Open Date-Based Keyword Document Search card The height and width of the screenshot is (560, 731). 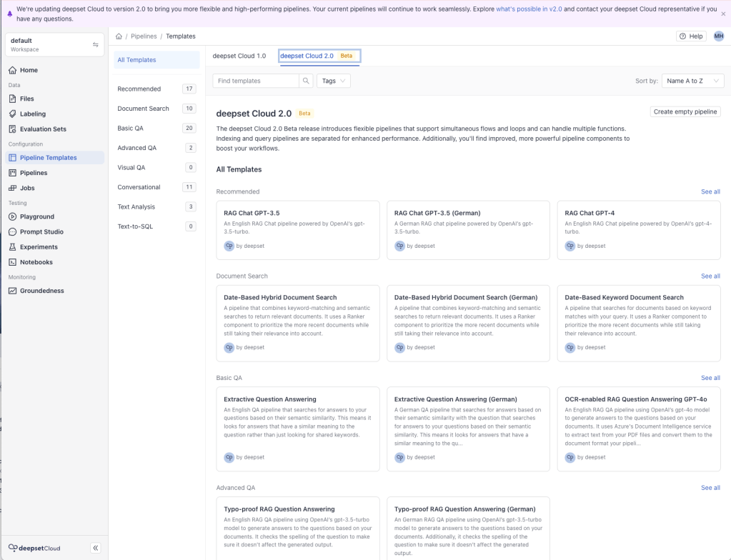click(639, 324)
